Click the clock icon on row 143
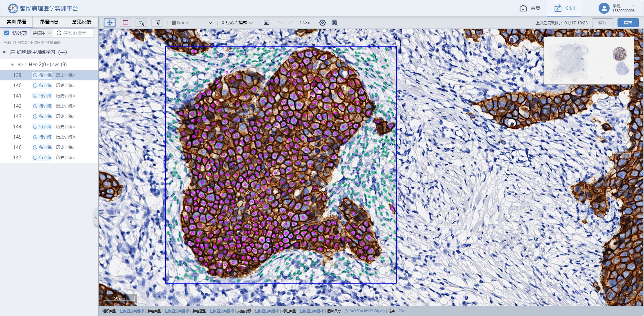Screen dimensions: 644x316 tap(35, 116)
